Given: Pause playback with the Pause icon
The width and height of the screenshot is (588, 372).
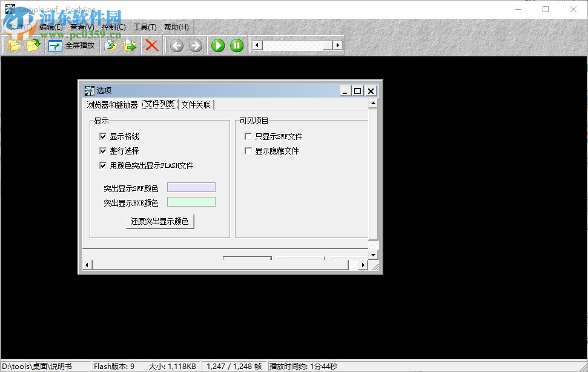Looking at the screenshot, I should point(236,45).
